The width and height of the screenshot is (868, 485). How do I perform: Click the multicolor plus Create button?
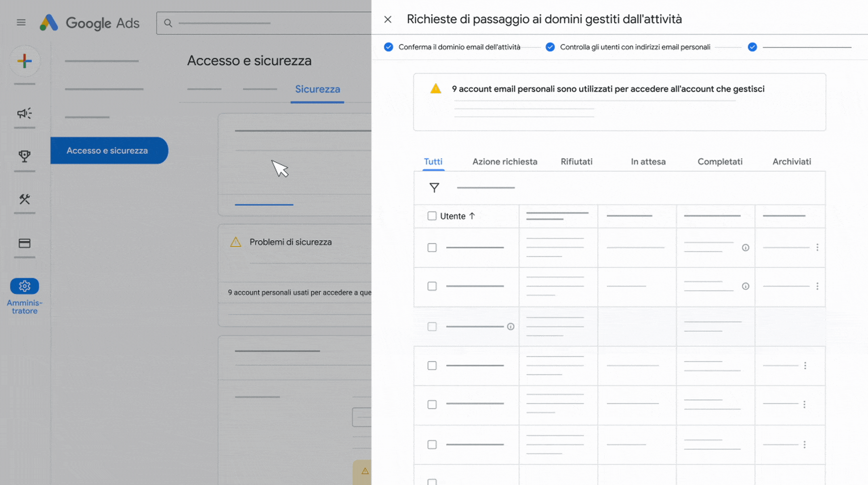25,61
